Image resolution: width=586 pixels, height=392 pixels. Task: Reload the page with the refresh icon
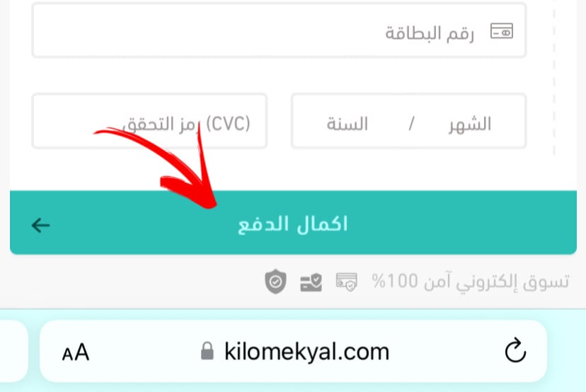pyautogui.click(x=515, y=350)
